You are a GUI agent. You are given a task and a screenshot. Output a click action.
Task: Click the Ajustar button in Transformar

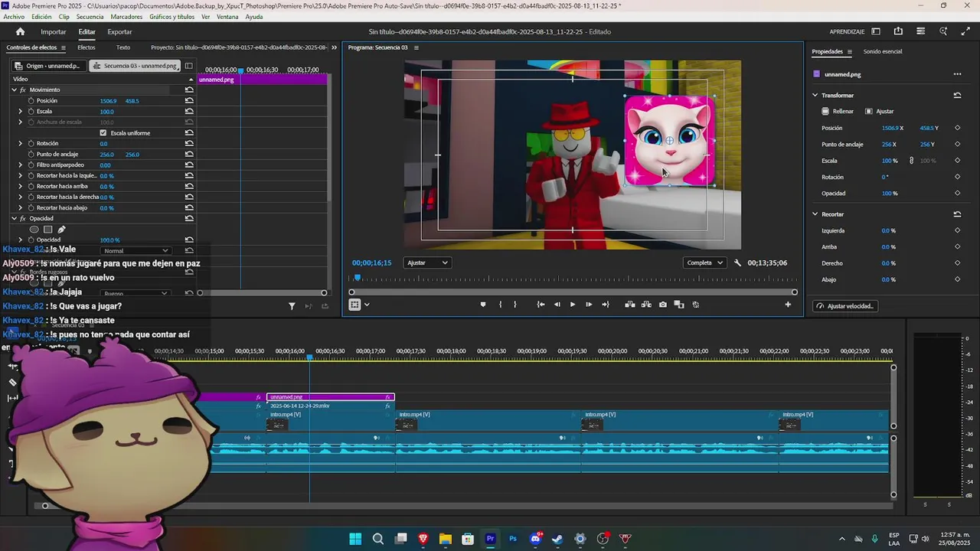(x=880, y=111)
